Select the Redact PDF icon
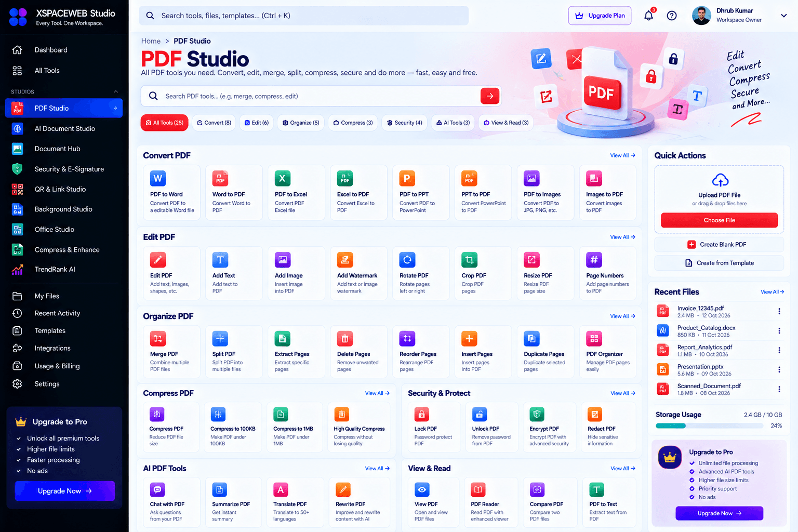798x532 pixels. pos(595,414)
